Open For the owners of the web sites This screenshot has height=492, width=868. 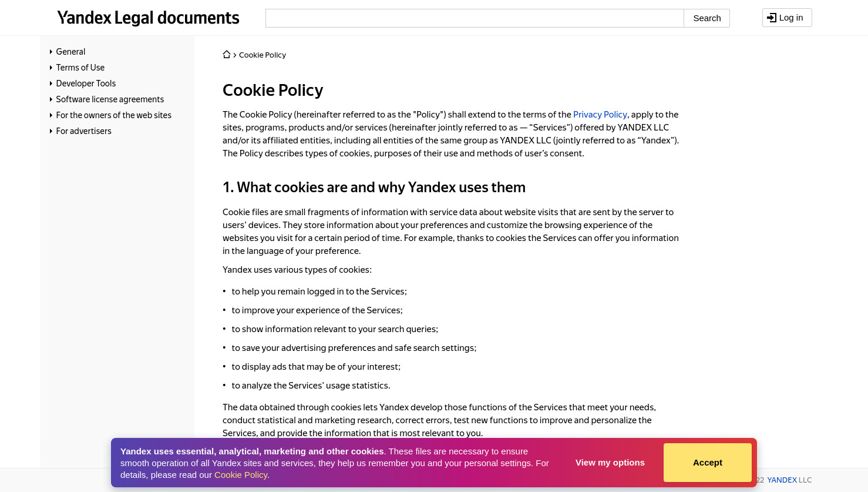point(114,115)
